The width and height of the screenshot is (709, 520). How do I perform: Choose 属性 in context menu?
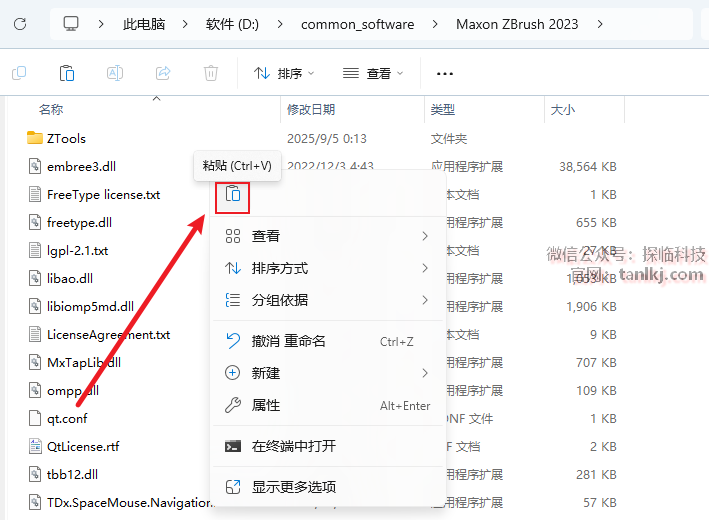327,405
